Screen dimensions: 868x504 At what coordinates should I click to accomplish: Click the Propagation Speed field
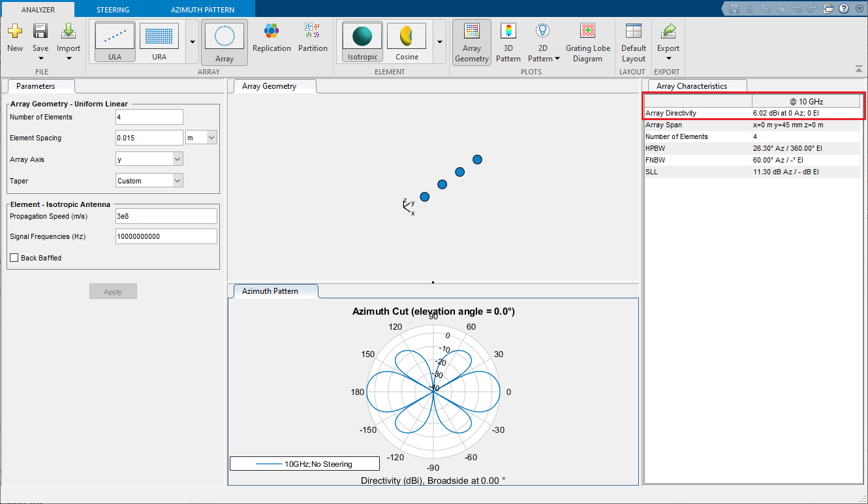coord(166,216)
